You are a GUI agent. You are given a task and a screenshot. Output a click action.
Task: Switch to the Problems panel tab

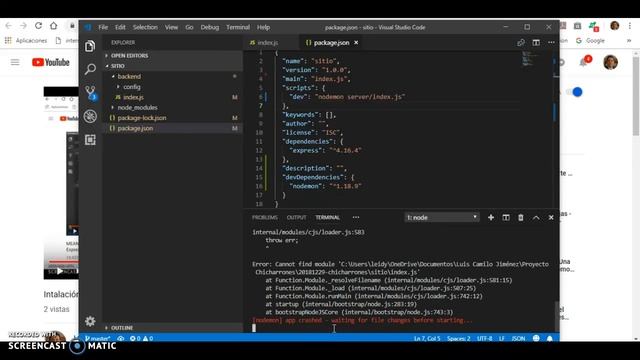[264, 218]
